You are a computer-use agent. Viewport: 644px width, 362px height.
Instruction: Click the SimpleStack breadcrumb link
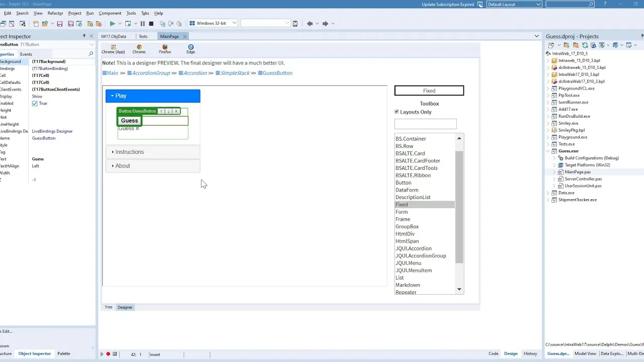click(235, 73)
